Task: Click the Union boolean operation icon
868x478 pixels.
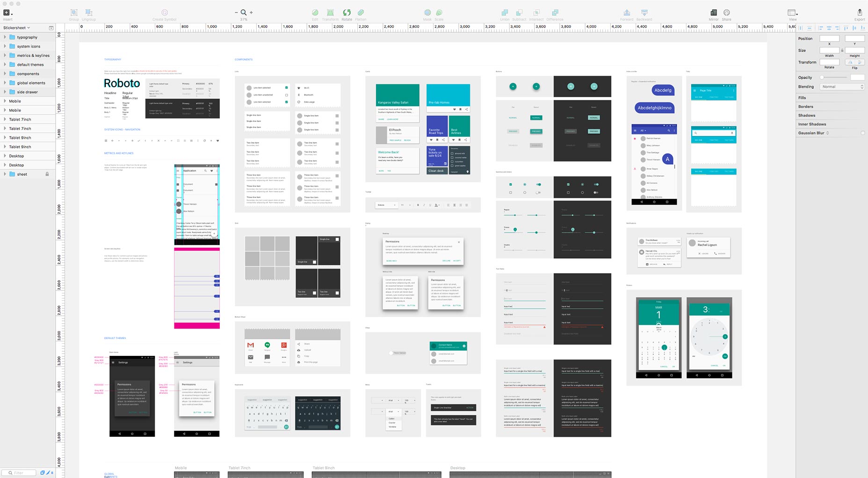Action: (x=505, y=13)
